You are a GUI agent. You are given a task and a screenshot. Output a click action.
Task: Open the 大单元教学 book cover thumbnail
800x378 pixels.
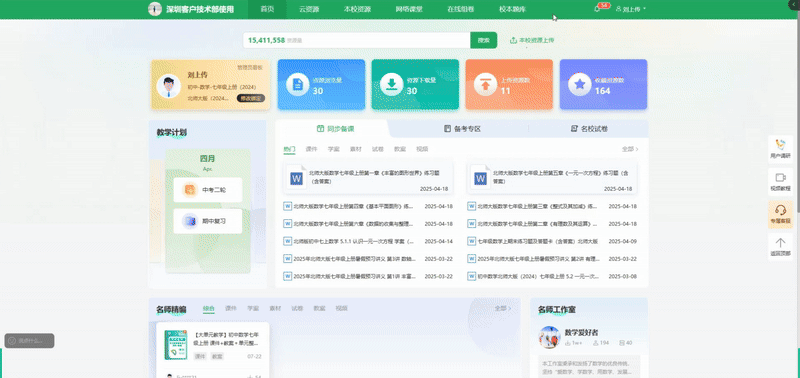(x=177, y=345)
